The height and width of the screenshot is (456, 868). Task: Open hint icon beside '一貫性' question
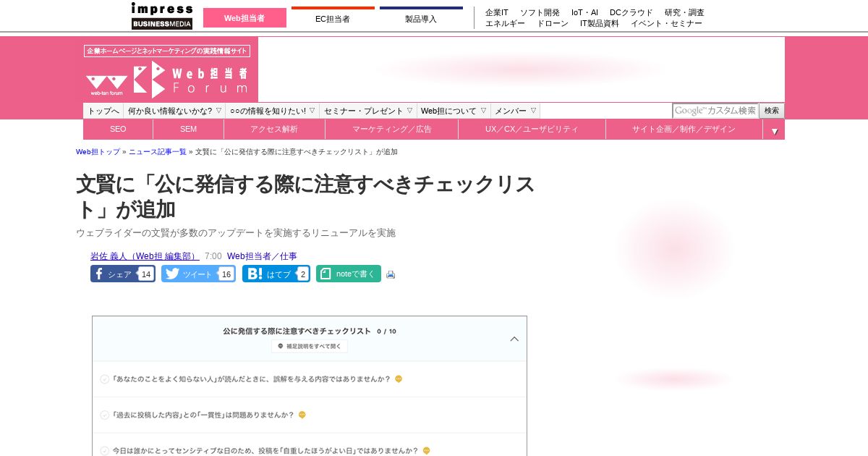(x=302, y=415)
